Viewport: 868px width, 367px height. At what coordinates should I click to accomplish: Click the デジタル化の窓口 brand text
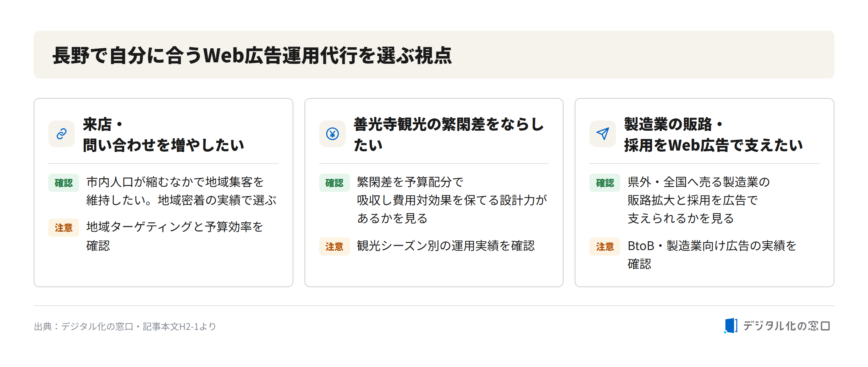click(786, 326)
